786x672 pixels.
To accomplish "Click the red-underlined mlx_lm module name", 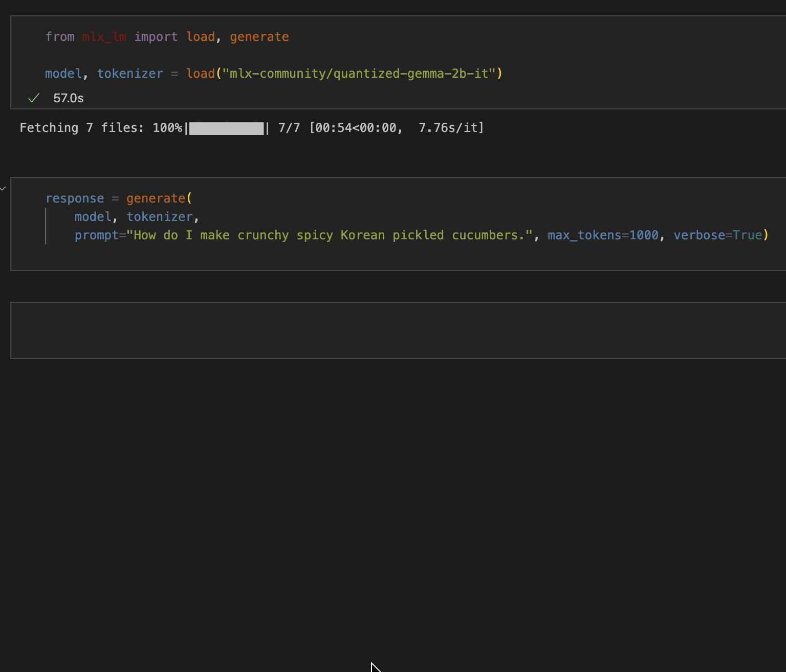I will pyautogui.click(x=104, y=36).
